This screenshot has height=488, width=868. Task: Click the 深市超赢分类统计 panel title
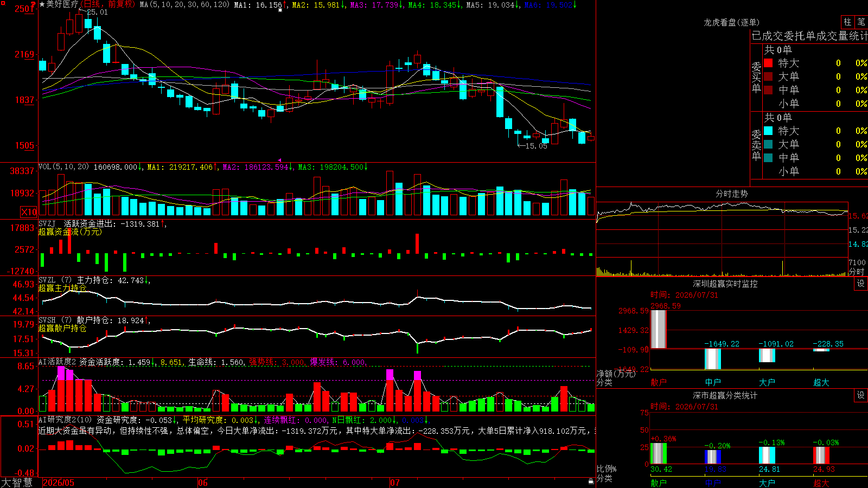coord(725,395)
